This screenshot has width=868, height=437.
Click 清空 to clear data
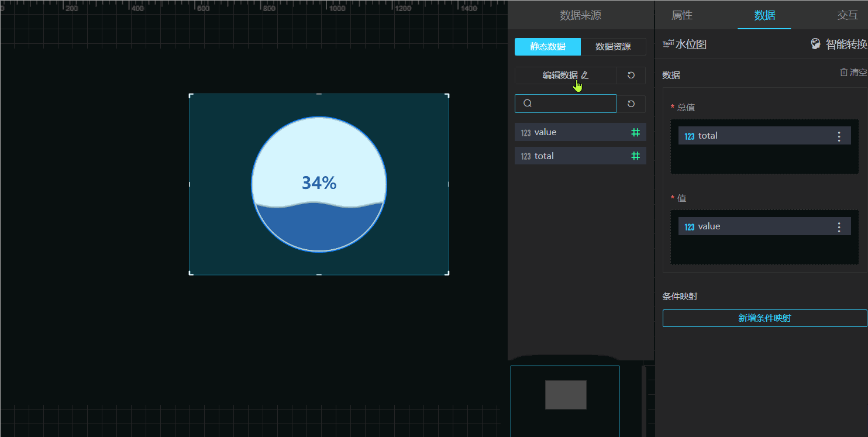(x=858, y=73)
